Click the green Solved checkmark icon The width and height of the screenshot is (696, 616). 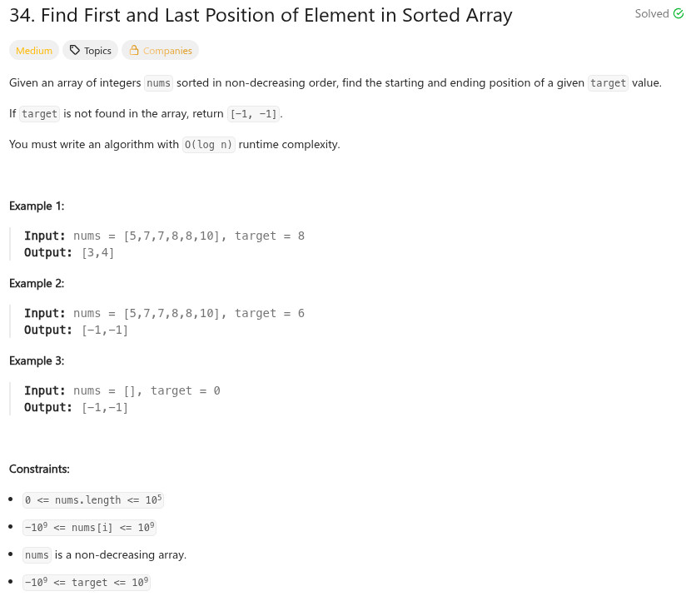click(679, 13)
